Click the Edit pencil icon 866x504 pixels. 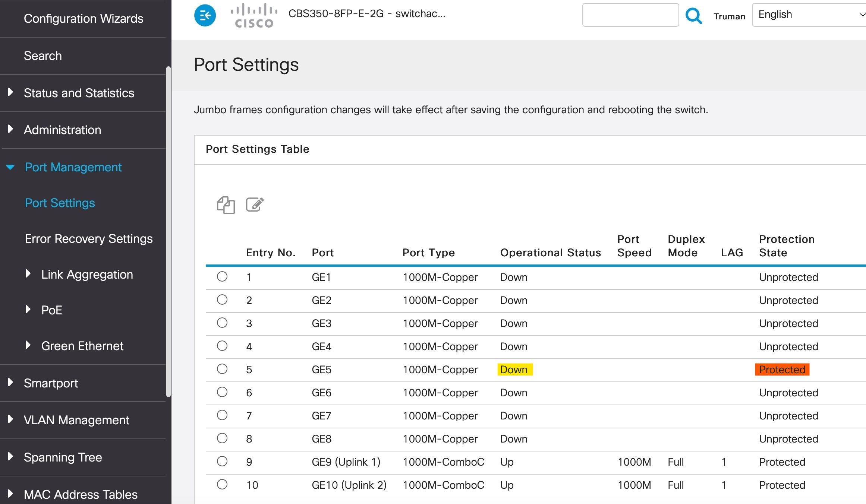pyautogui.click(x=255, y=205)
